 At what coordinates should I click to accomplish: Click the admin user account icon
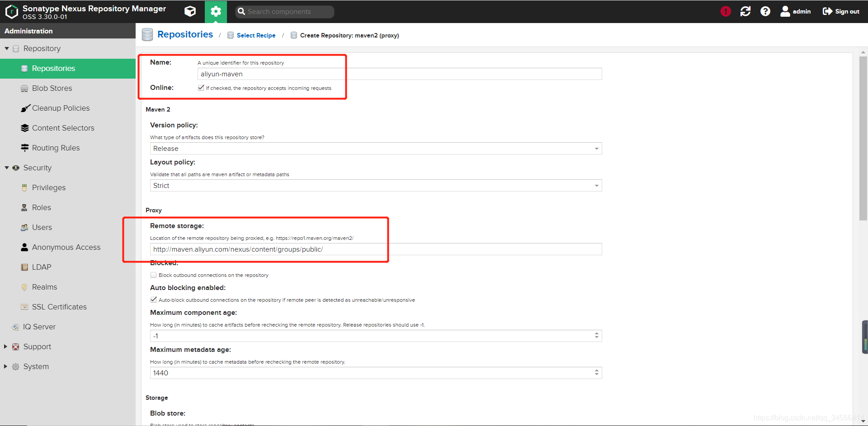click(x=785, y=11)
